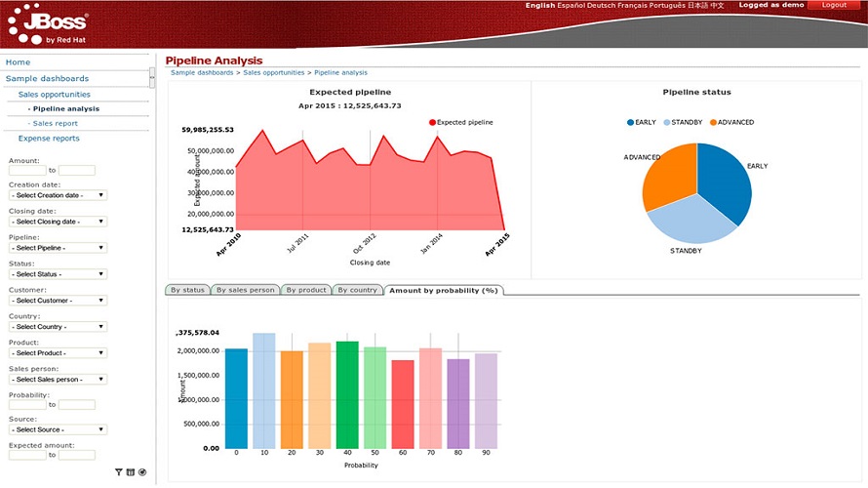
Task: Switch to the By country tab
Action: click(358, 290)
